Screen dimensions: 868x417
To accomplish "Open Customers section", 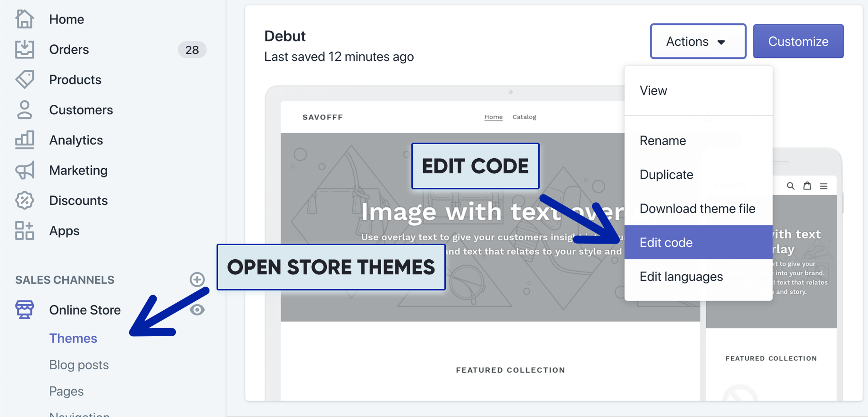I will (x=81, y=110).
